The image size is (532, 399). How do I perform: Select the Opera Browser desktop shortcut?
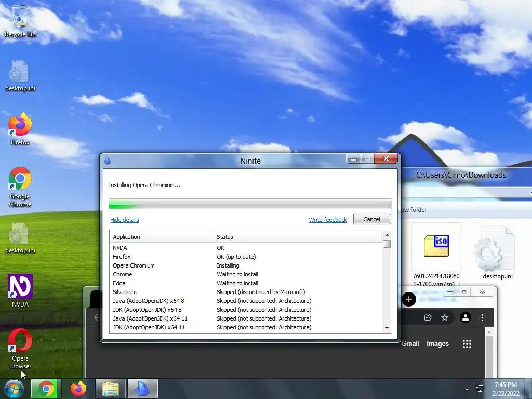pos(20,349)
